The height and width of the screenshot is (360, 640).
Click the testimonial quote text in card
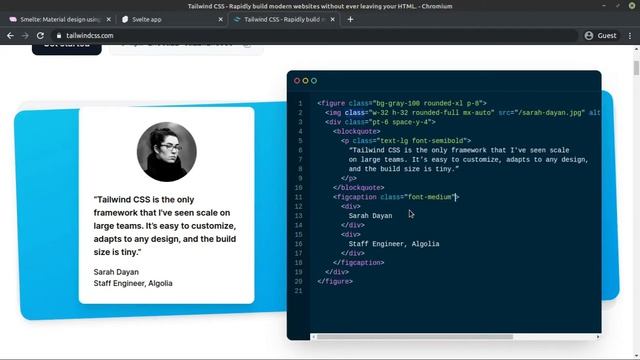165,226
